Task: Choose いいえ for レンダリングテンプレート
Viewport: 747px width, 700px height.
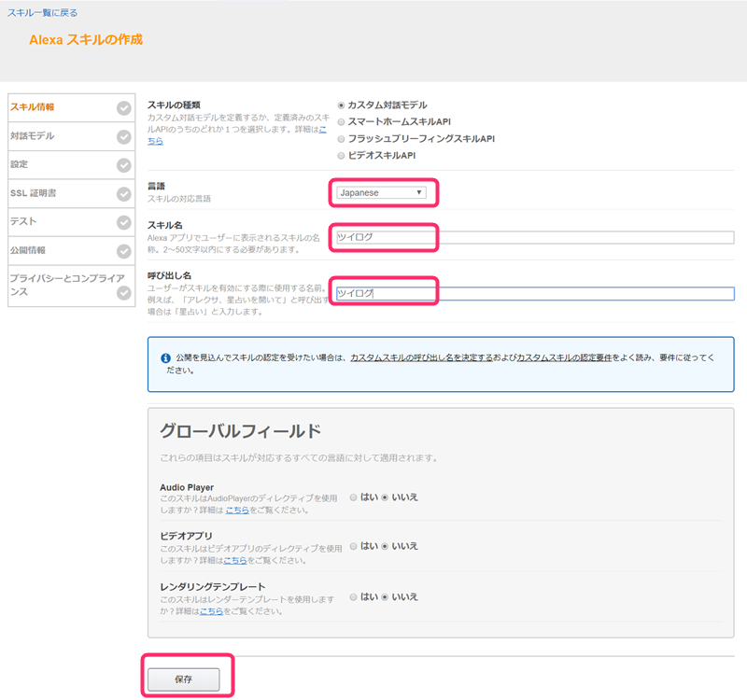Action: click(x=385, y=597)
